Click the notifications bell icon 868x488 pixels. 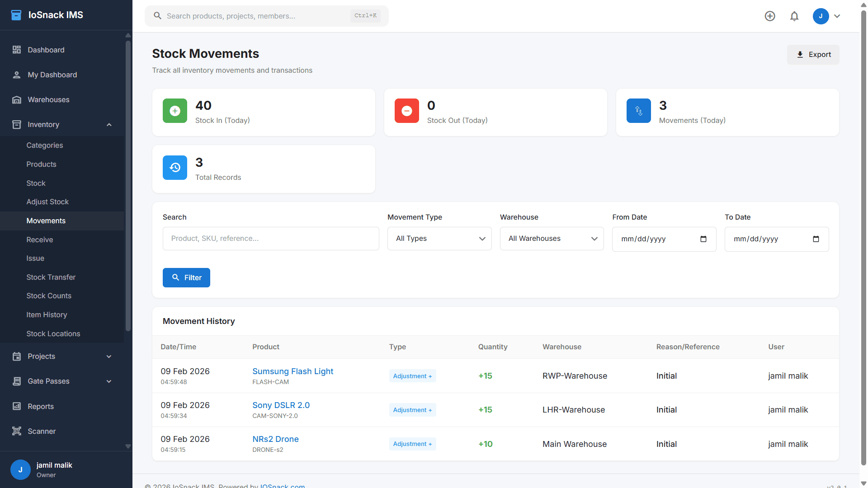point(794,16)
